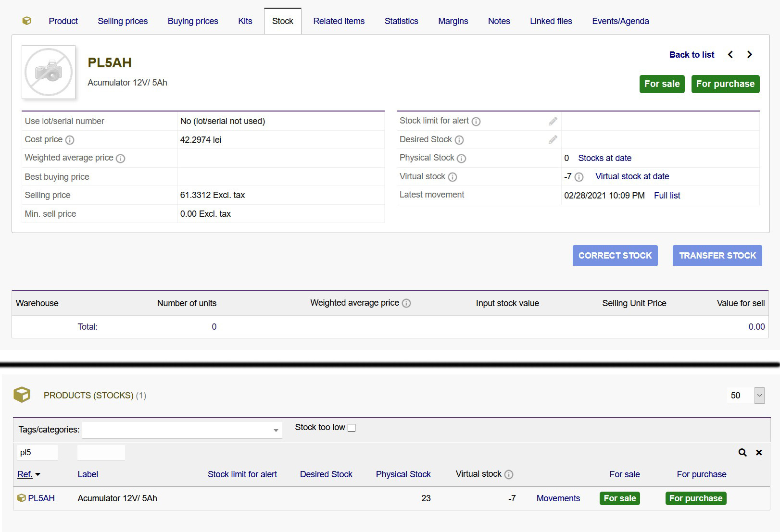Sort list by For sale column header
The width and height of the screenshot is (780, 532).
tap(625, 474)
